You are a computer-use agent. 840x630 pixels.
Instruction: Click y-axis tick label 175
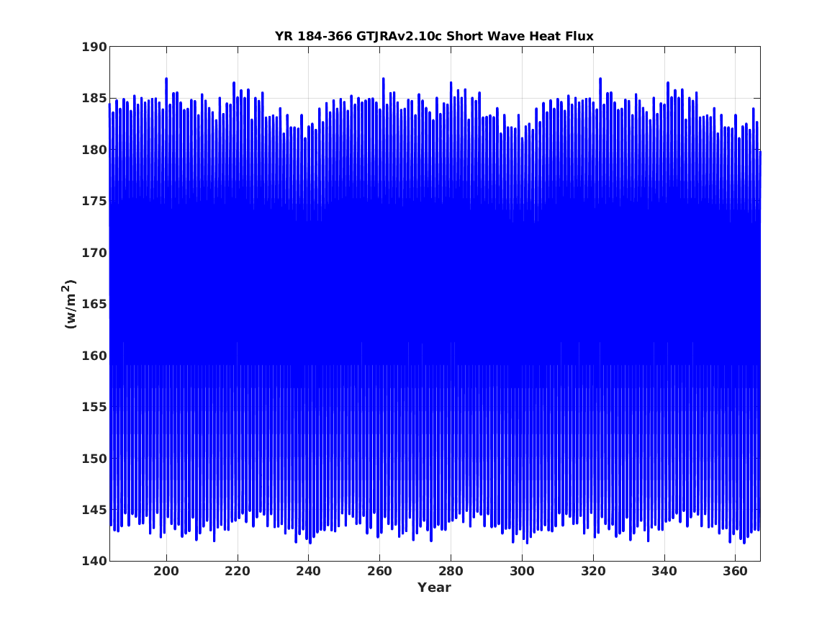pos(94,201)
